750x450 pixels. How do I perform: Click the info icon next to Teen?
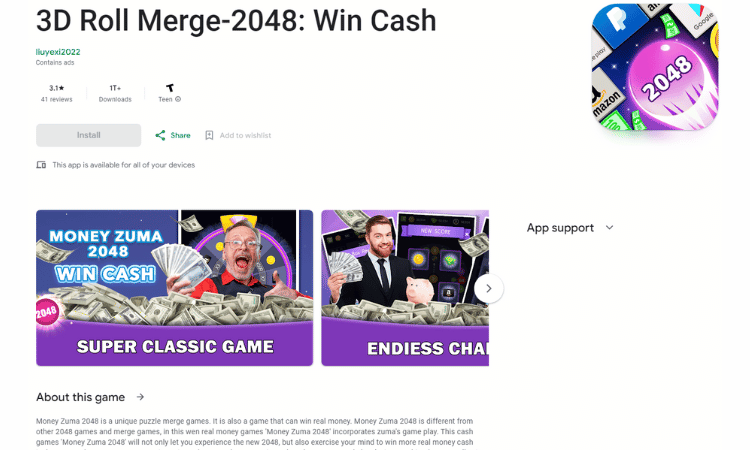pos(178,99)
